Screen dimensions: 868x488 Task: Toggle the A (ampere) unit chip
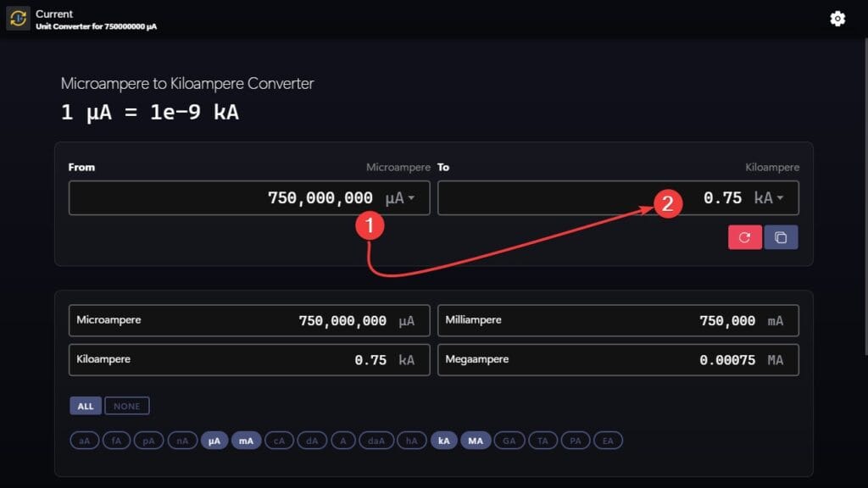[343, 441]
